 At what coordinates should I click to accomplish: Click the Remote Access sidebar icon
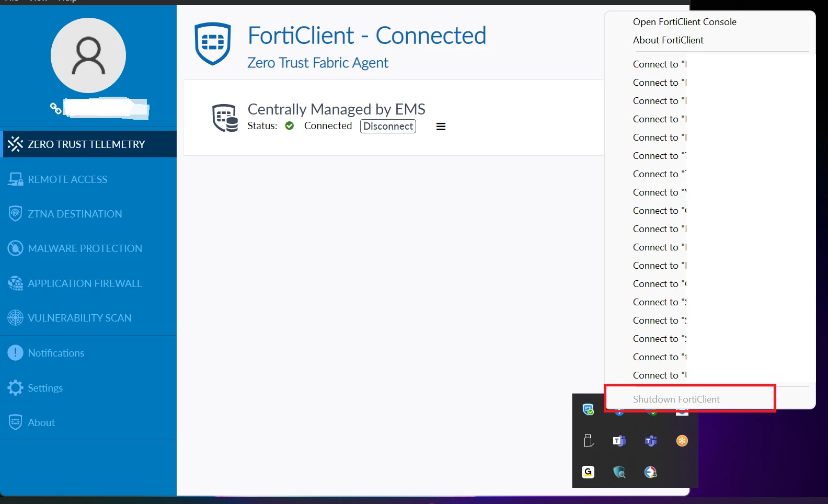tap(15, 179)
